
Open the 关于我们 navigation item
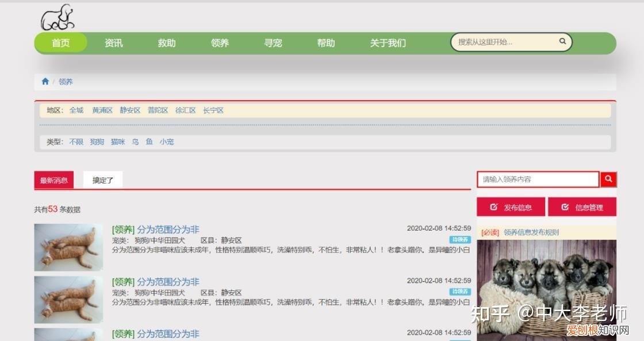(x=388, y=43)
